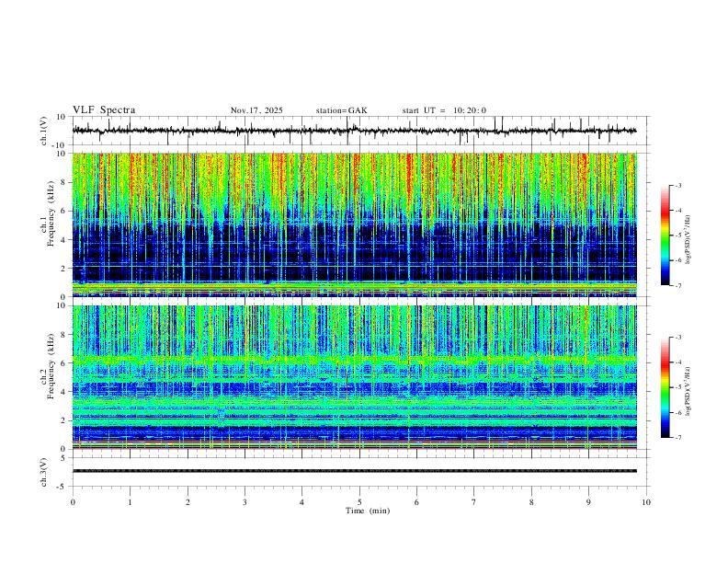728x563 pixels.
Task: Click the "Time (min)" axis label
Action: (368, 511)
